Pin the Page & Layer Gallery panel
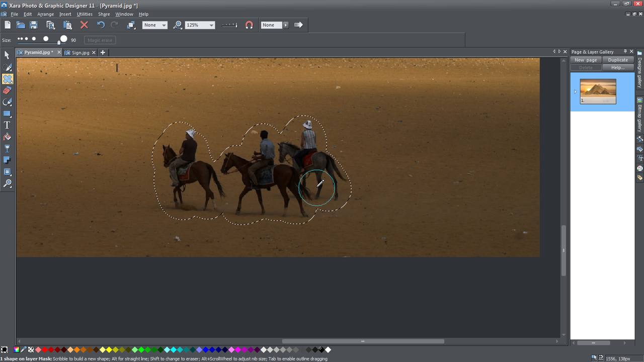The width and height of the screenshot is (644, 362). [625, 51]
